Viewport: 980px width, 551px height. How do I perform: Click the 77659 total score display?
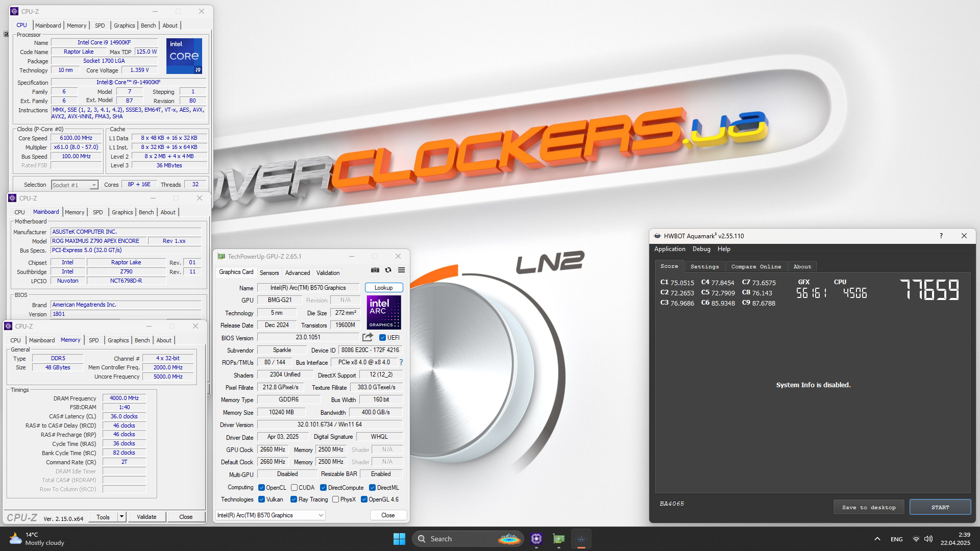(x=929, y=290)
